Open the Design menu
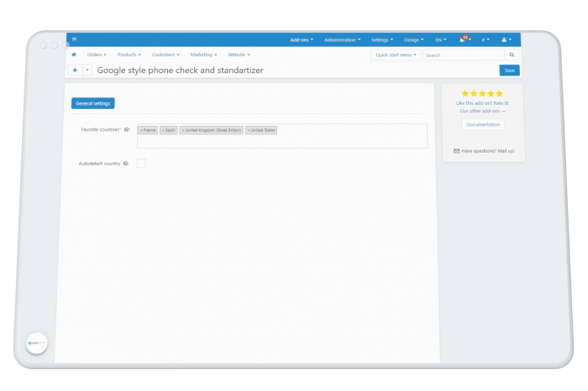The width and height of the screenshot is (588, 391). click(x=413, y=39)
